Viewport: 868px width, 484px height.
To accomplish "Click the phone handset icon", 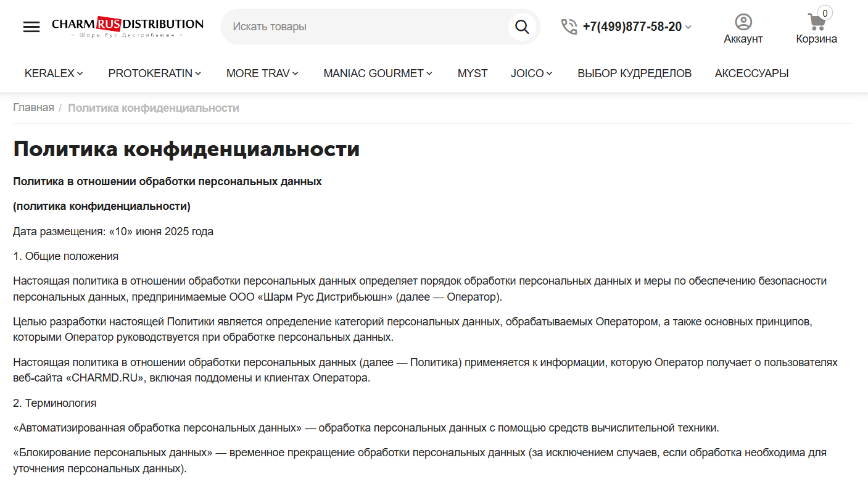I will click(x=569, y=27).
